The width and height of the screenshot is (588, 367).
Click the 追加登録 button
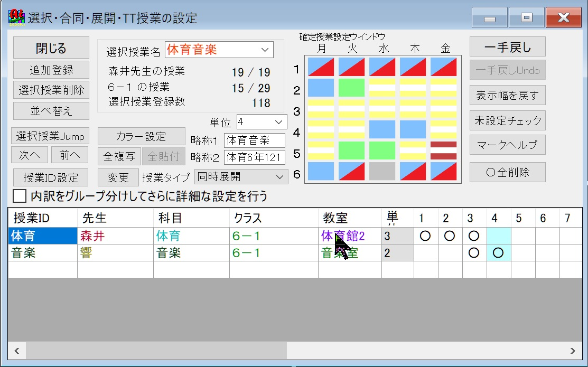(x=51, y=70)
